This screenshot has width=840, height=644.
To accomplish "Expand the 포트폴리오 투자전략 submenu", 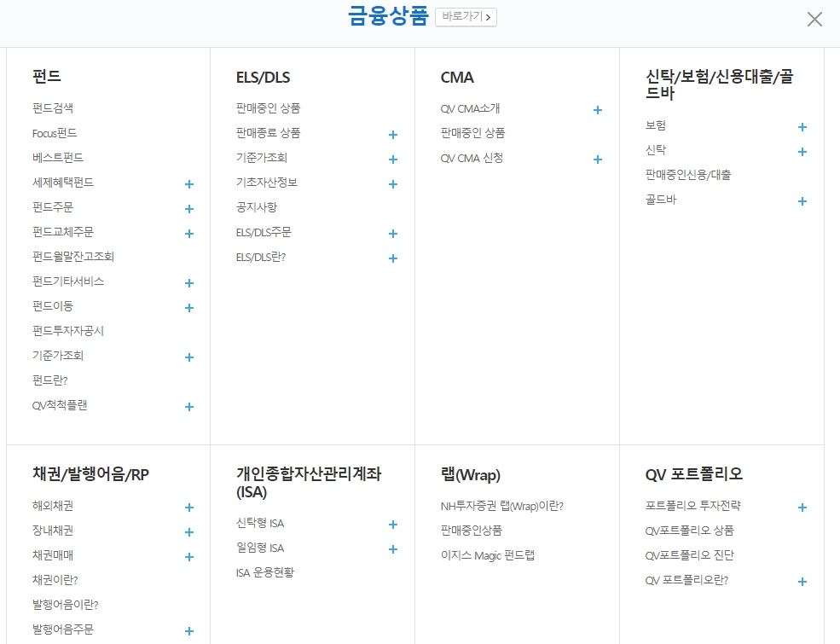I will (802, 508).
